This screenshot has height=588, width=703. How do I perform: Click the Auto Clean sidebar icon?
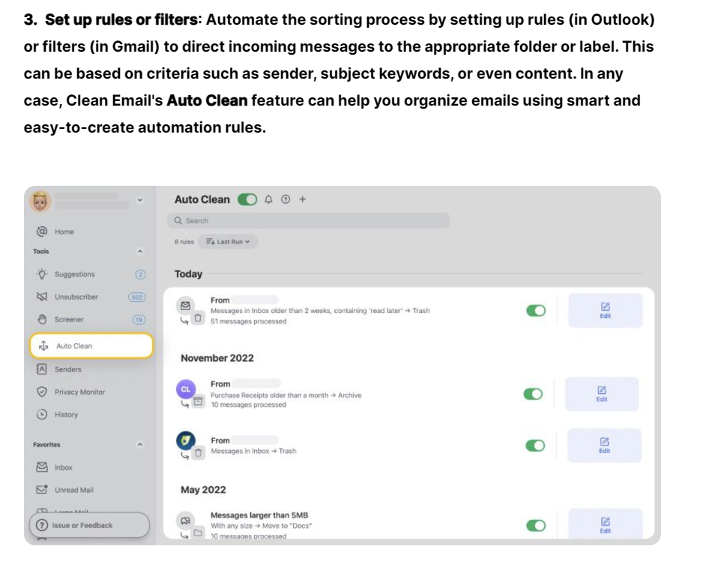[43, 345]
